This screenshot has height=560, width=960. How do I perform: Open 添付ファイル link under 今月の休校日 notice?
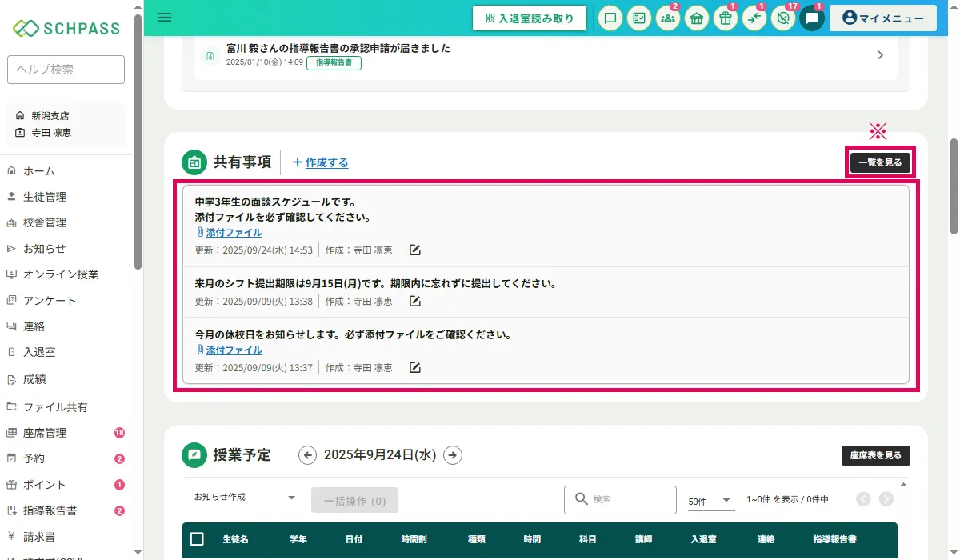coord(234,350)
